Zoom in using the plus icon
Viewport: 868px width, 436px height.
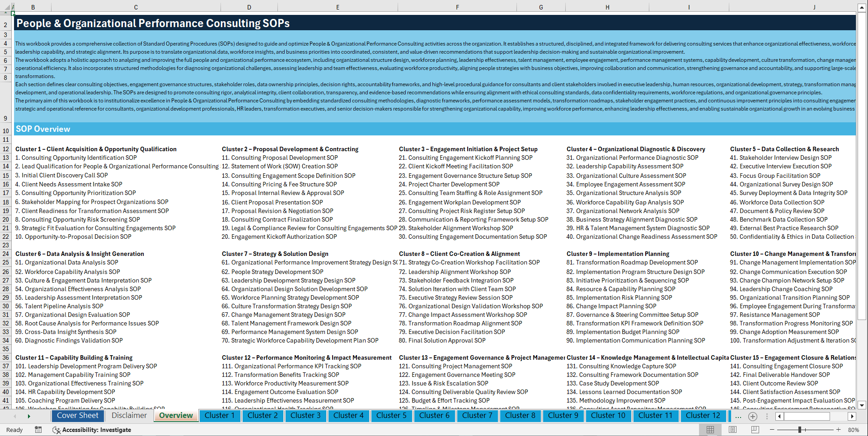838,430
